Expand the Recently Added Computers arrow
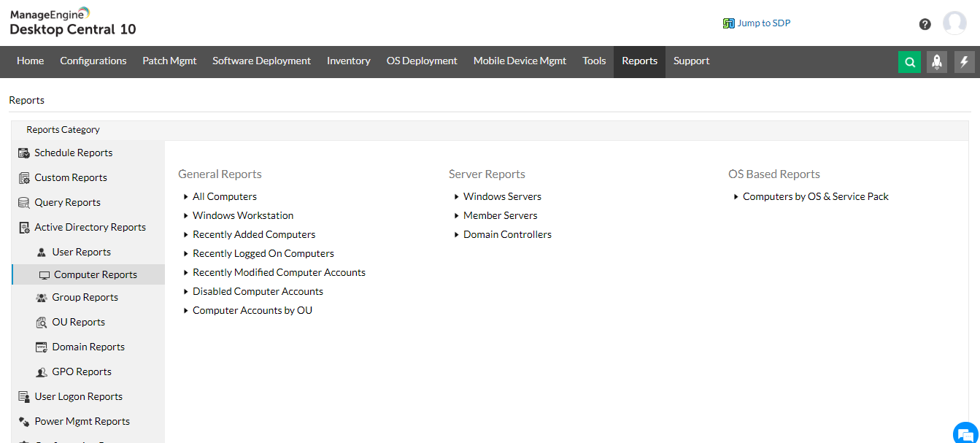This screenshot has height=443, width=980. 186,235
